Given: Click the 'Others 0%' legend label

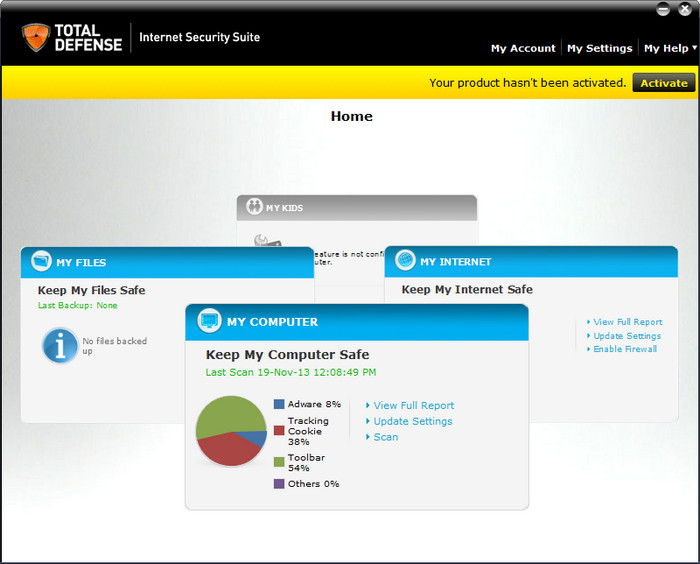Looking at the screenshot, I should pos(313,484).
